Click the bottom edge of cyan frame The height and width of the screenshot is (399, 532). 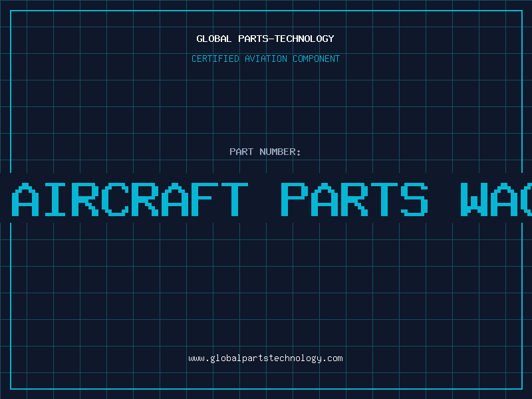[x=267, y=388]
